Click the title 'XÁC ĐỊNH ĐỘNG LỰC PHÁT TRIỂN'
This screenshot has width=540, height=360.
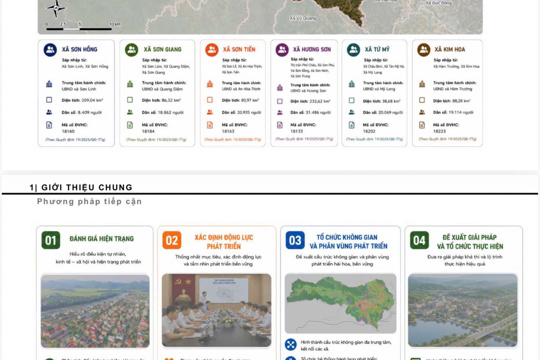tap(224, 242)
